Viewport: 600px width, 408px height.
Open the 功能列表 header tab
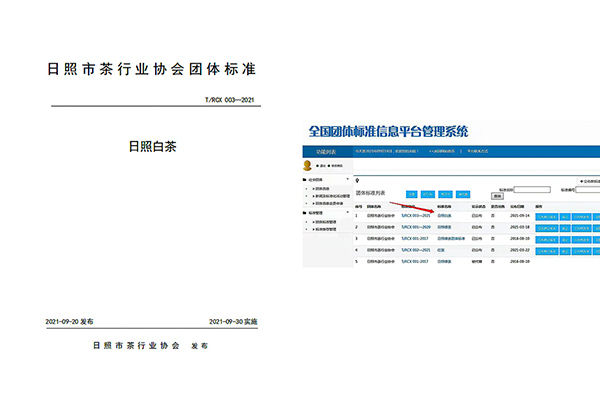(327, 151)
